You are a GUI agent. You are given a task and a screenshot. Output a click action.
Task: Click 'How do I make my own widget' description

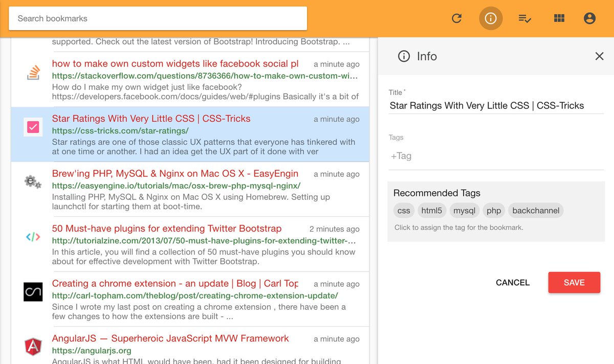coord(205,92)
